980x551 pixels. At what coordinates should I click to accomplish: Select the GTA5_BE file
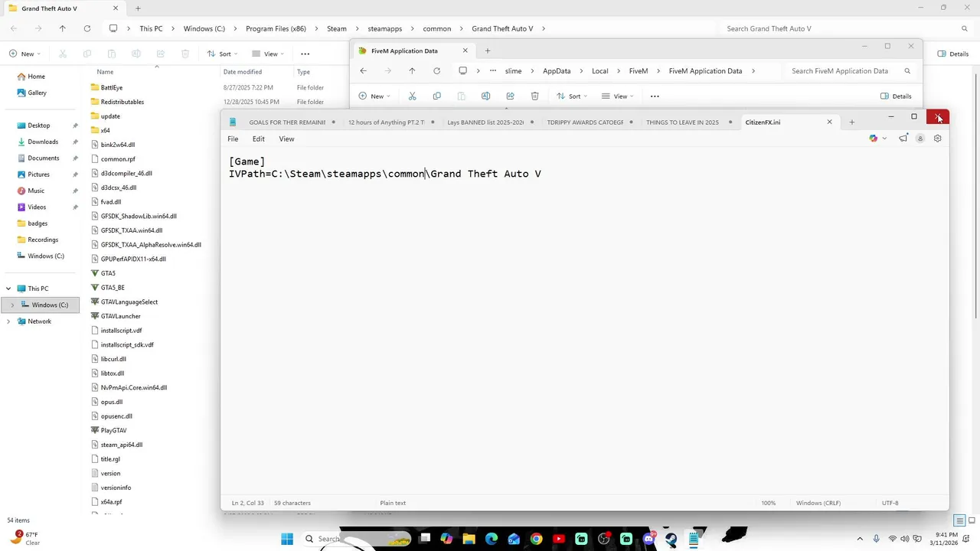tap(113, 288)
